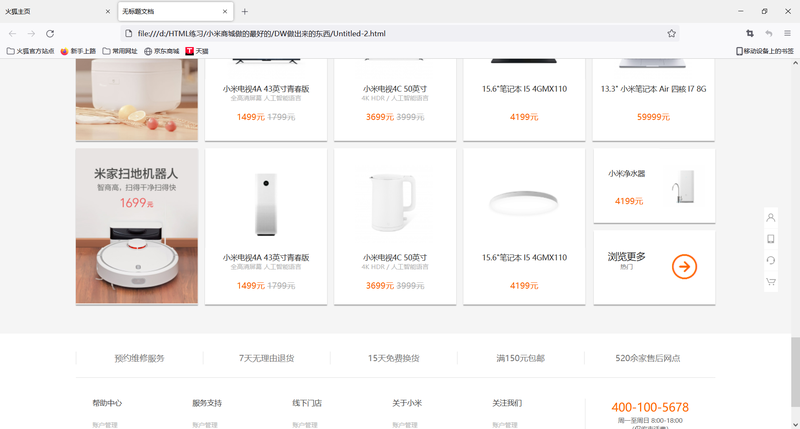The image size is (800, 429).
Task: Click the page file icon in address bar
Action: [x=129, y=34]
